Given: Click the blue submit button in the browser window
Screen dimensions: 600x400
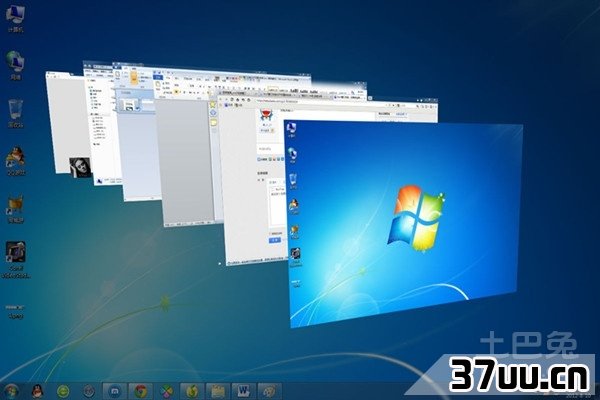Looking at the screenshot, I should click(x=274, y=240).
